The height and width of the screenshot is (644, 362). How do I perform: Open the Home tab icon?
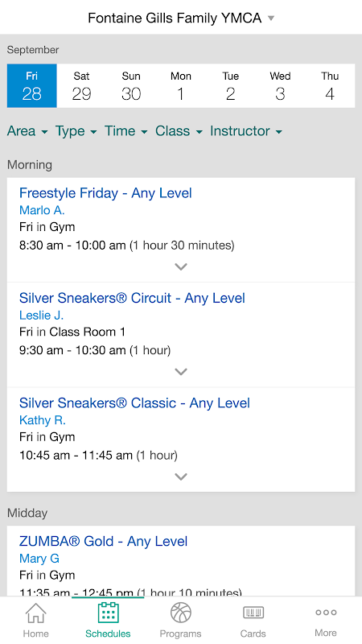(35, 613)
